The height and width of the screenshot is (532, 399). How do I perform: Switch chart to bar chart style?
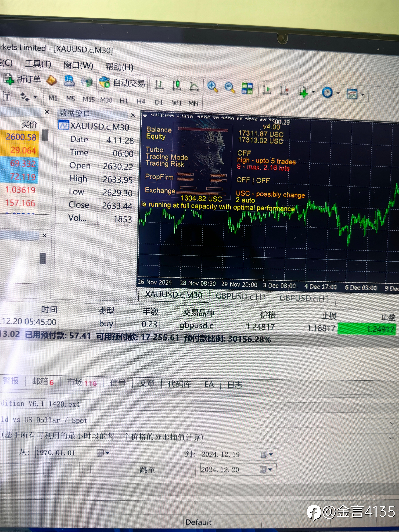pos(159,85)
